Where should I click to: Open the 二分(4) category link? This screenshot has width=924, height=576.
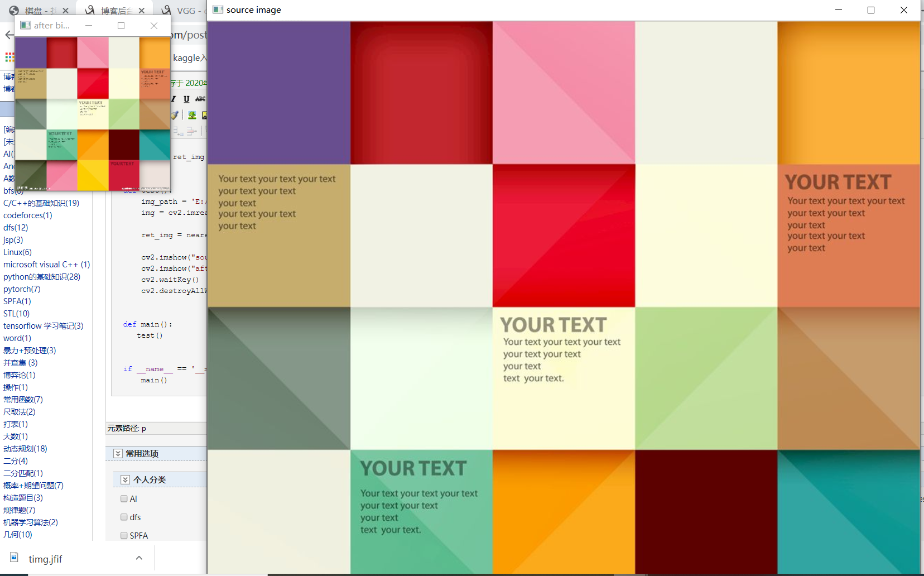pos(16,461)
